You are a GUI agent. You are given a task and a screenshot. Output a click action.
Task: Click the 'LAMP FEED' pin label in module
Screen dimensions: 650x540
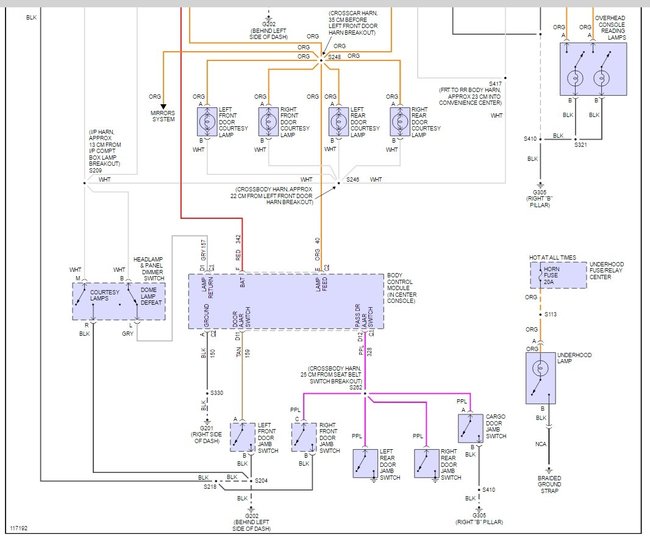pyautogui.click(x=322, y=284)
